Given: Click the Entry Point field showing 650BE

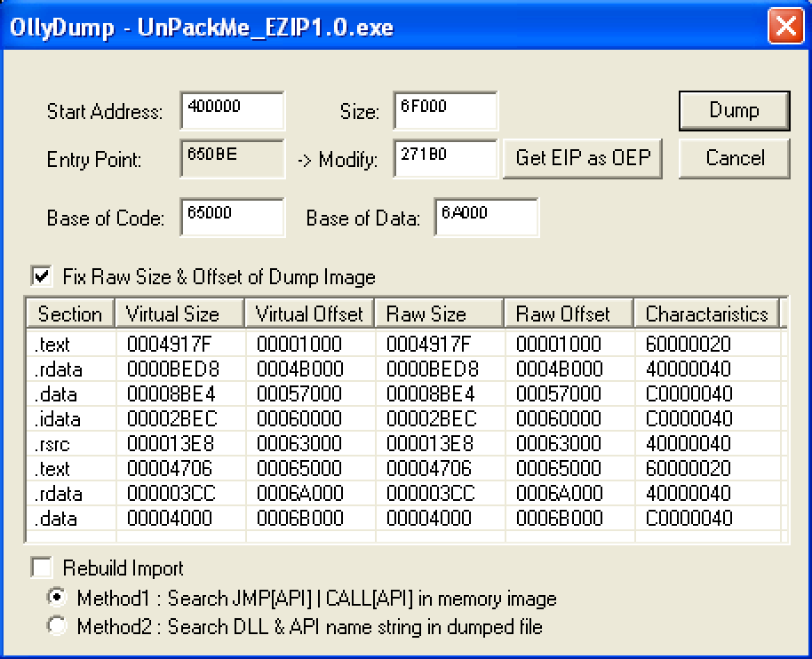Looking at the screenshot, I should [232, 158].
